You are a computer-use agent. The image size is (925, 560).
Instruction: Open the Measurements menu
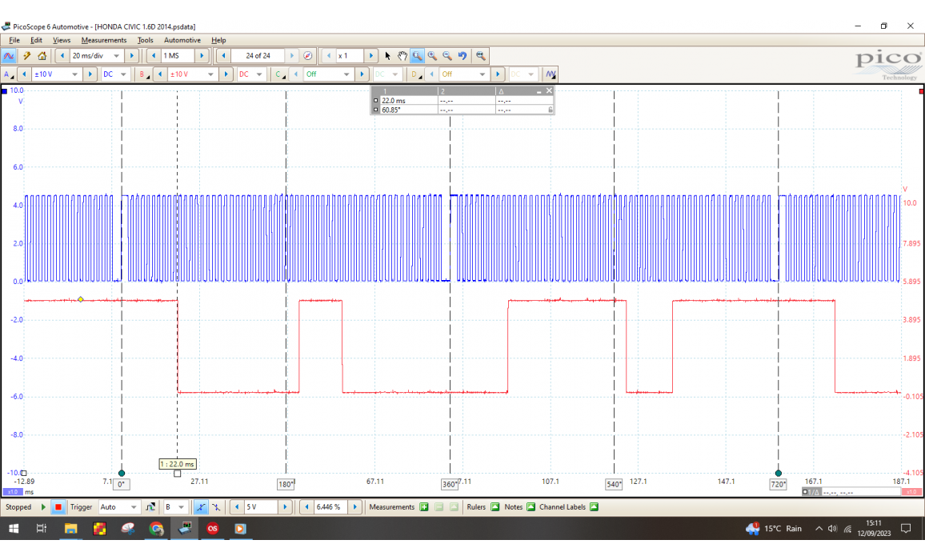(x=103, y=40)
